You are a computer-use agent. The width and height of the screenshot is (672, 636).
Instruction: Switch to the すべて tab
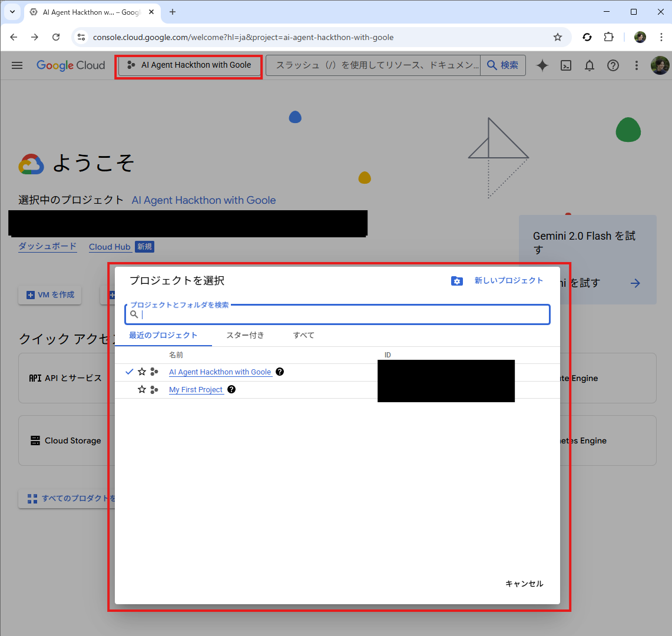(x=303, y=334)
